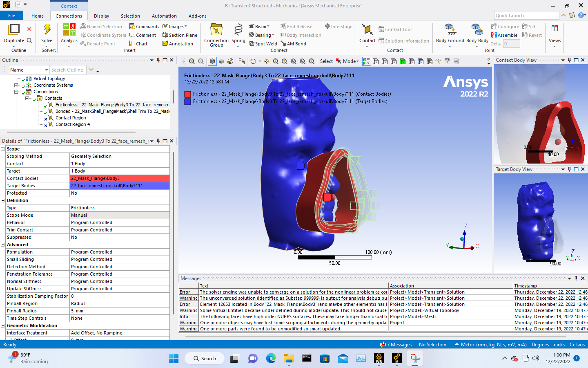Collapse the Definition section in Details

point(3,201)
